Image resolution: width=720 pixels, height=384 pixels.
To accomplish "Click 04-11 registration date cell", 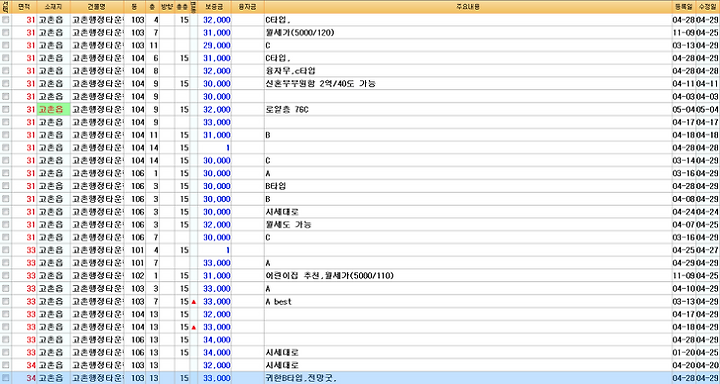I will [x=684, y=84].
